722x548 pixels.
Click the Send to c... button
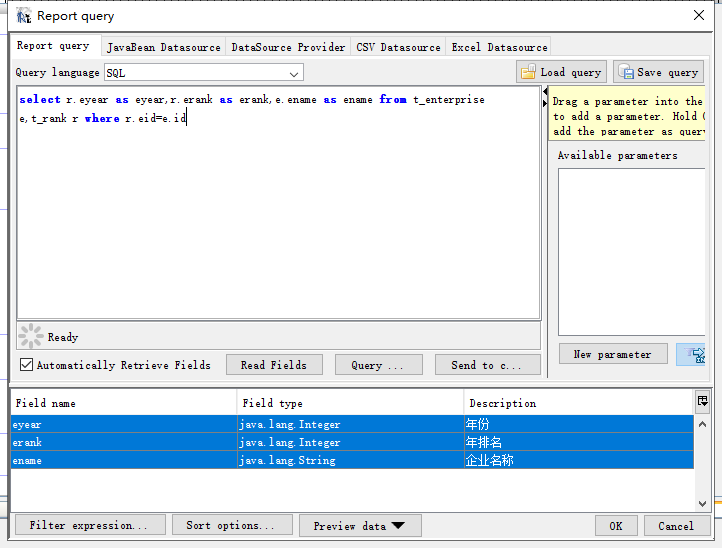click(487, 365)
